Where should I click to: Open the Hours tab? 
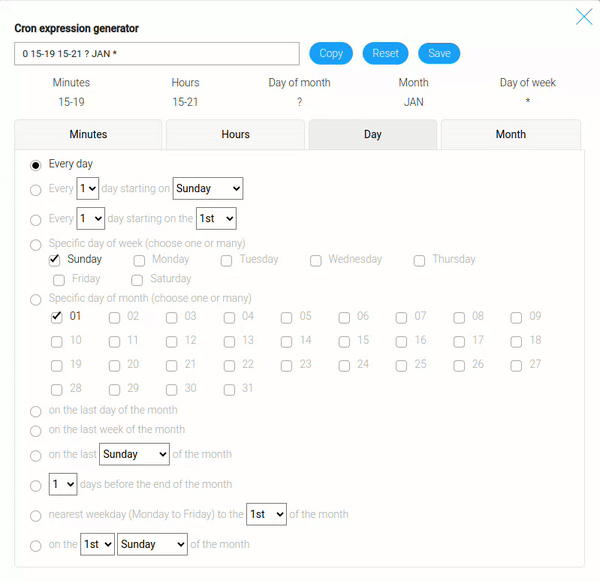click(235, 135)
